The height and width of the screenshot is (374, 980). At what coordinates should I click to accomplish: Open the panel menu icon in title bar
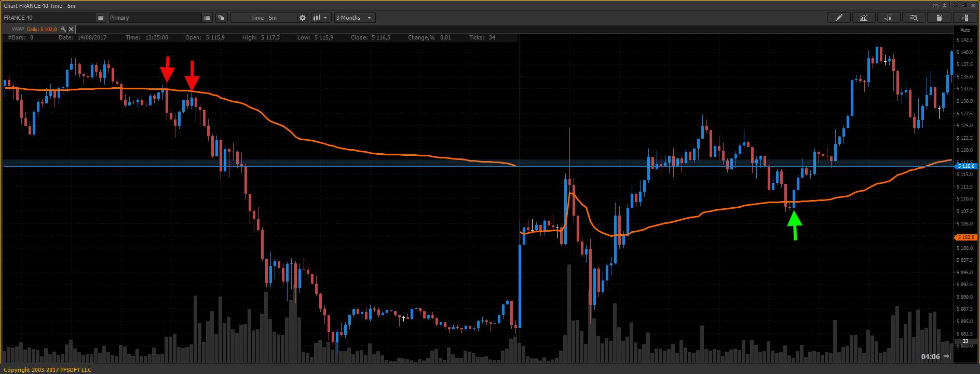point(965,5)
